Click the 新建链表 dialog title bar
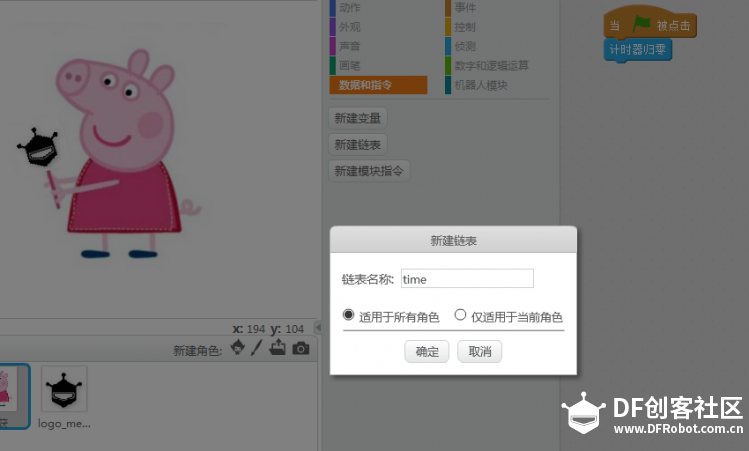The height and width of the screenshot is (451, 749). (453, 240)
